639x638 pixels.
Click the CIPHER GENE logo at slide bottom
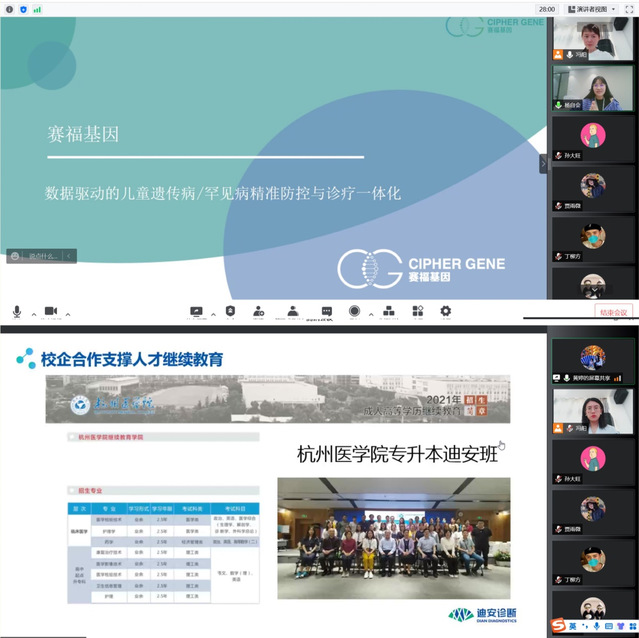[421, 269]
